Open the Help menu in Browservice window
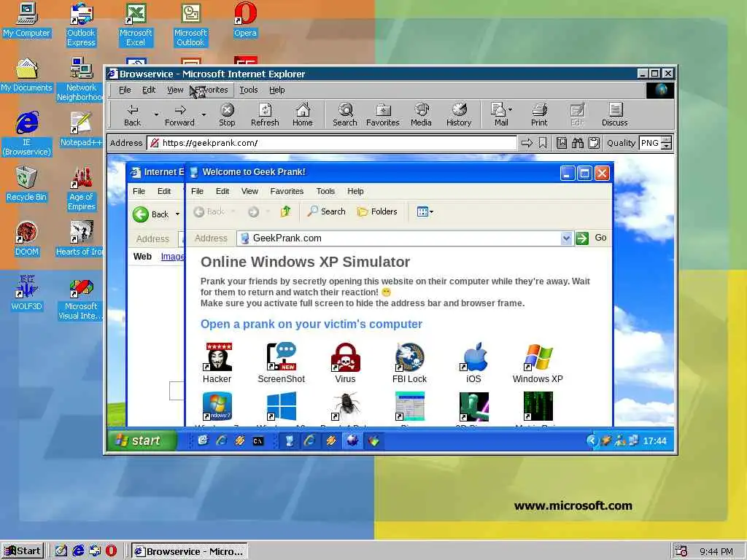Viewport: 747px width, 560px height. click(276, 90)
